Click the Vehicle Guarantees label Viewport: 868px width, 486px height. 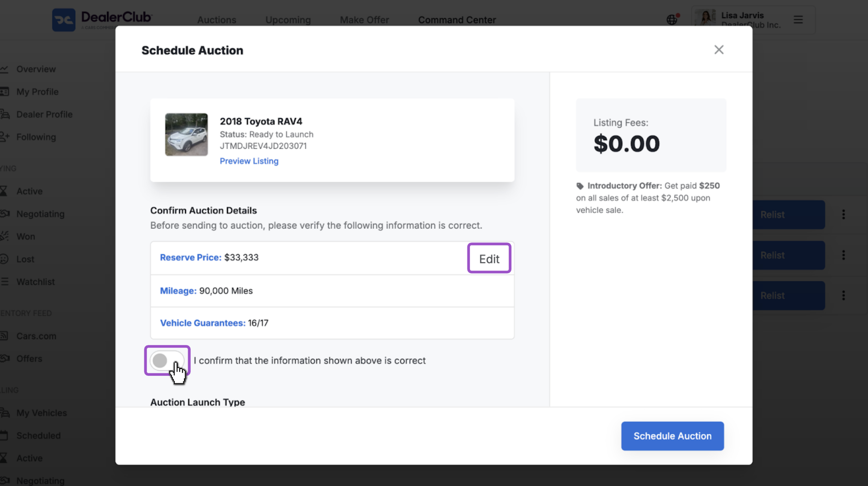pos(203,323)
